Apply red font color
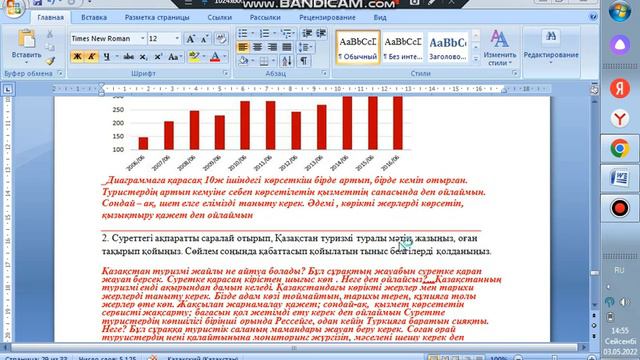This screenshot has height=360, width=640. (215, 57)
